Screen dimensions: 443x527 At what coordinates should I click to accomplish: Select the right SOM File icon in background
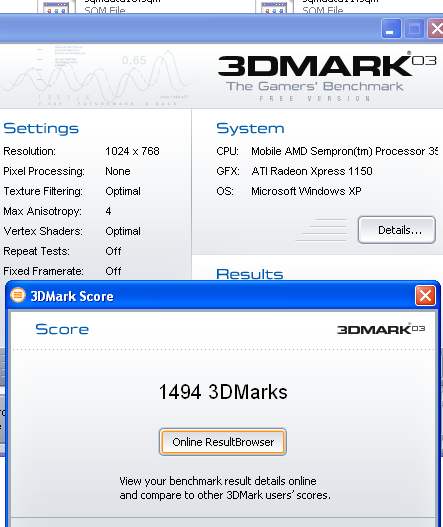[x=274, y=7]
